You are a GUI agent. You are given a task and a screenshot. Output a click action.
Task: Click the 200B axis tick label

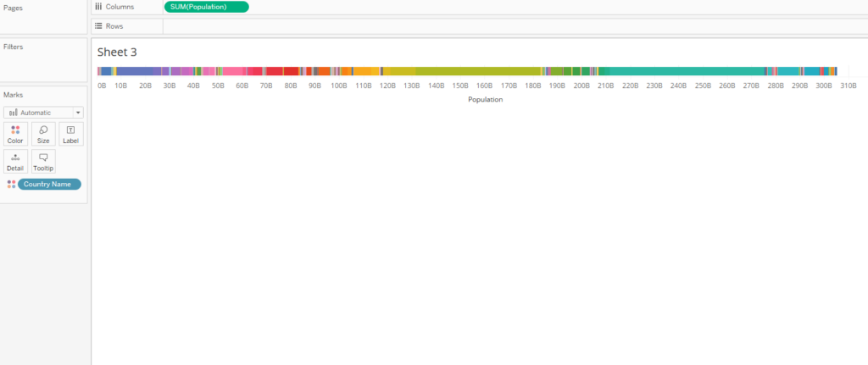point(581,86)
